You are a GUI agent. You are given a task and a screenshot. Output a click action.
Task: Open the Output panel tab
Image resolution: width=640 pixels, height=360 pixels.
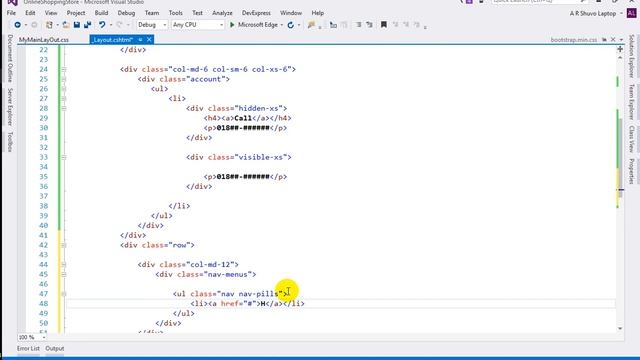55,349
